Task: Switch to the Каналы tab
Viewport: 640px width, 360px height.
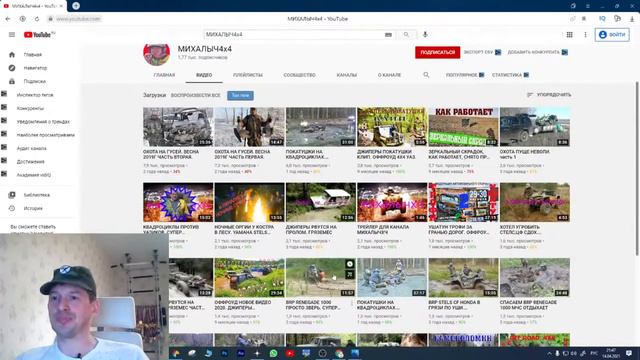Action: pyautogui.click(x=347, y=75)
